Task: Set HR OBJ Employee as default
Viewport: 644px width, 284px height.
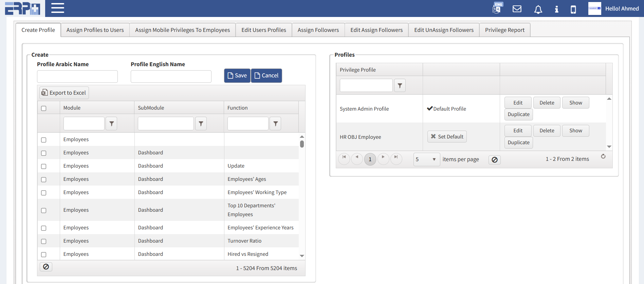Action: 447,137
